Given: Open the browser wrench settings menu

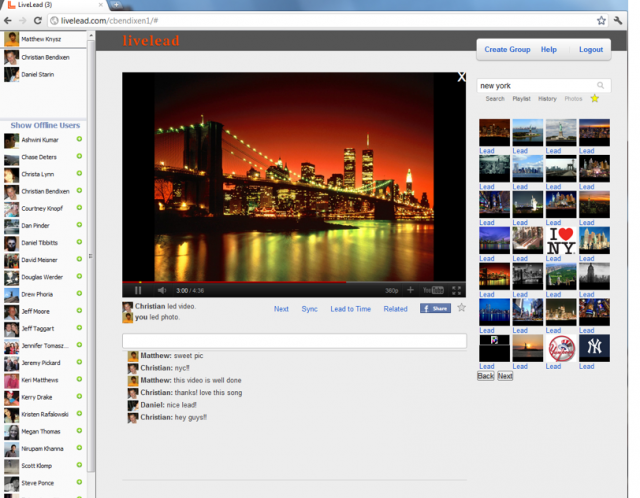Looking at the screenshot, I should point(618,20).
